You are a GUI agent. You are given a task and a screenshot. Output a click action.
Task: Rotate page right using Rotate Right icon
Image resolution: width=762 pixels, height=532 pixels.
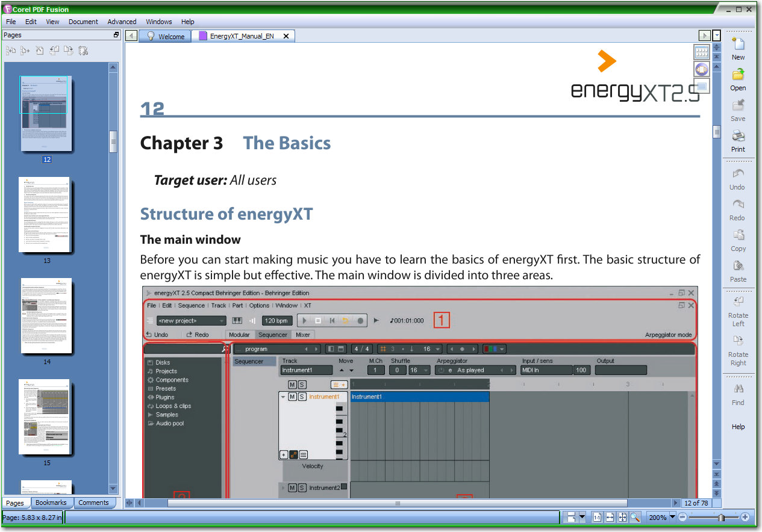pyautogui.click(x=738, y=341)
